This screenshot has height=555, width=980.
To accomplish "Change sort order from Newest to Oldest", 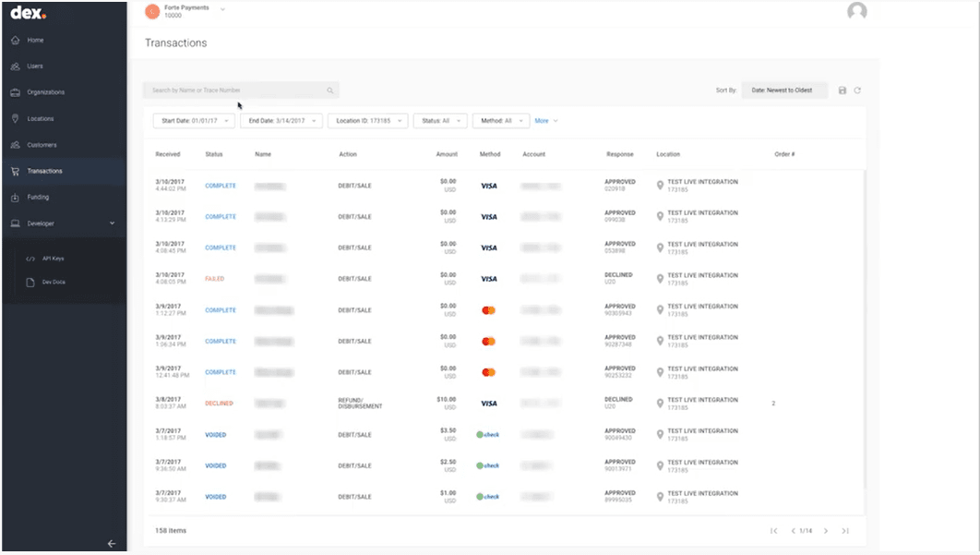I will 784,90.
